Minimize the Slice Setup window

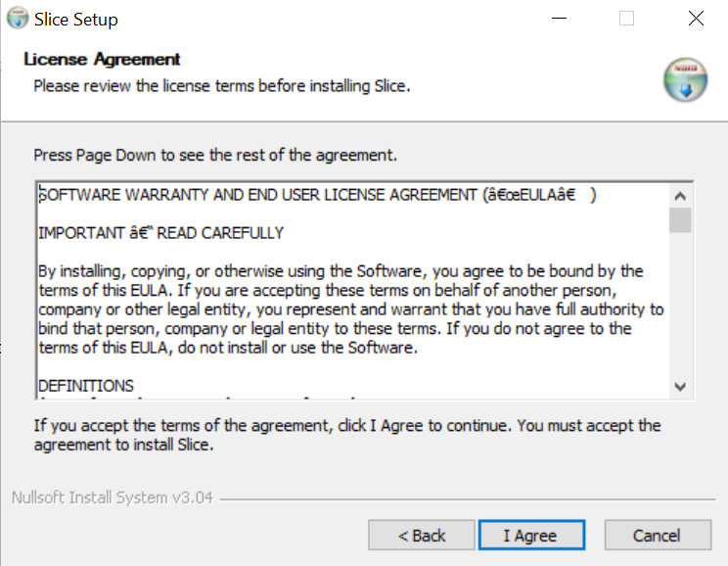(559, 19)
